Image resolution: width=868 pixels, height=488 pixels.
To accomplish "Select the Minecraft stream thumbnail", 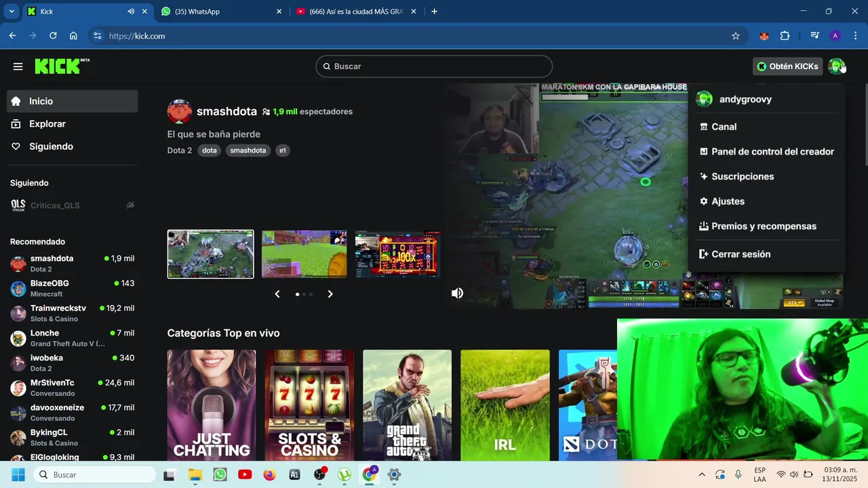I will pos(304,254).
